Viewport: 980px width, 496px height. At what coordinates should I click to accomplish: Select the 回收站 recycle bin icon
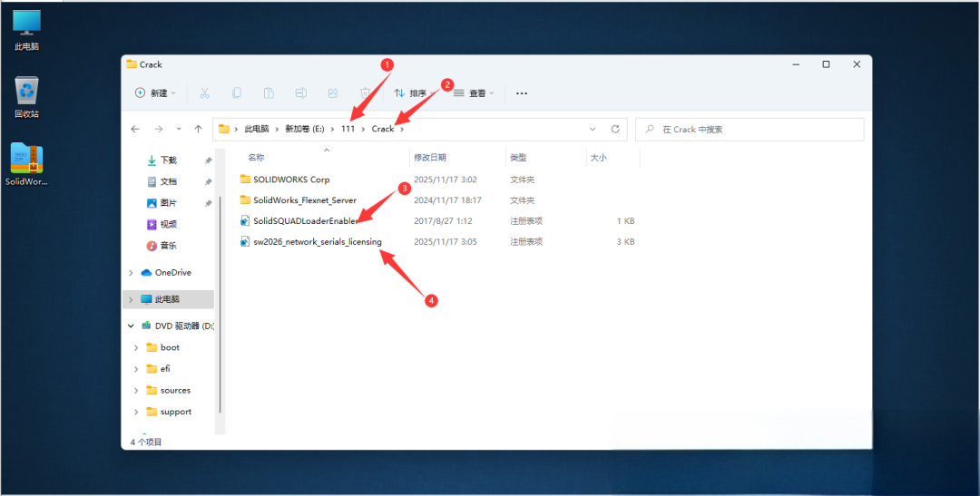[x=27, y=97]
